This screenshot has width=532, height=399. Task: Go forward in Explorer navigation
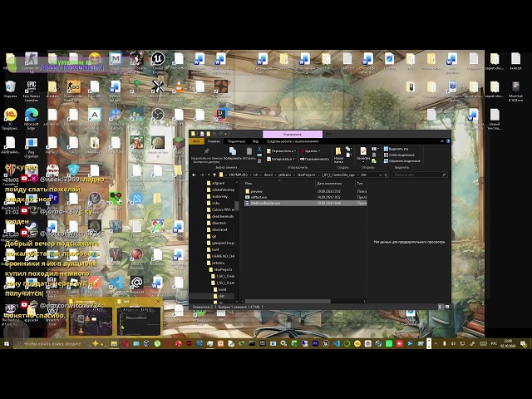(202, 175)
